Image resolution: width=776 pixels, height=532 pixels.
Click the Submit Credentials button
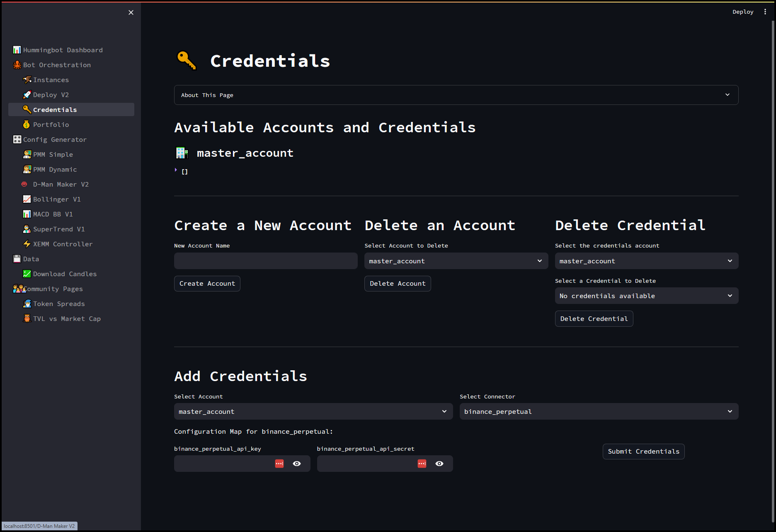(643, 452)
